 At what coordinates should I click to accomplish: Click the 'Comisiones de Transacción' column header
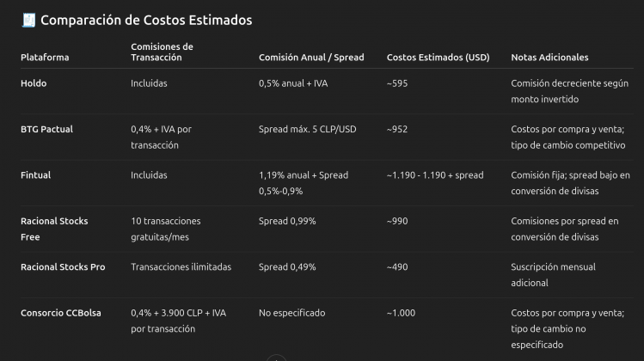point(162,52)
